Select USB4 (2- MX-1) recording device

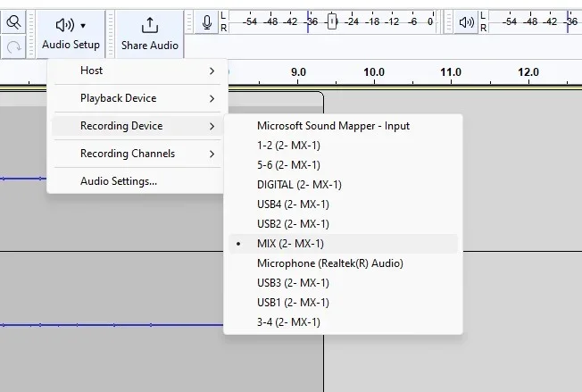tap(343, 204)
